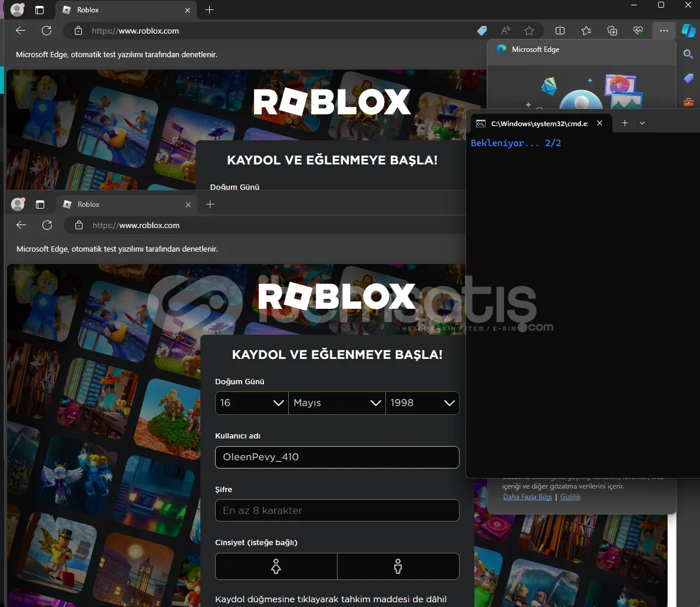Image resolution: width=700 pixels, height=607 pixels.
Task: Open Search in the Edge sidebar
Action: tap(688, 54)
